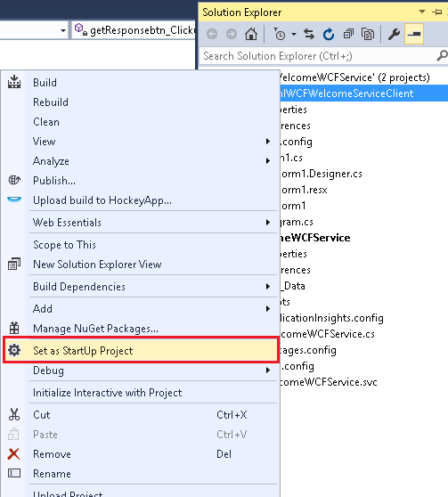448x497 pixels.
Task: Select the App_Data folder node
Action: [293, 286]
